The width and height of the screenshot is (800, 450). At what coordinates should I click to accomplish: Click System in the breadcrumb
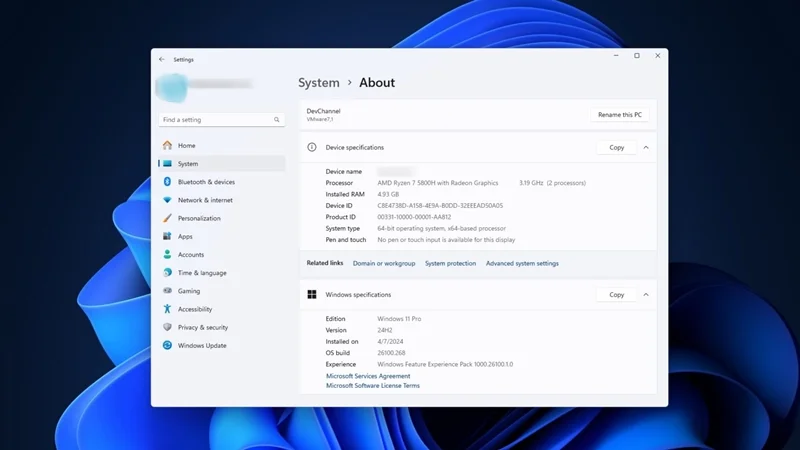pos(319,83)
